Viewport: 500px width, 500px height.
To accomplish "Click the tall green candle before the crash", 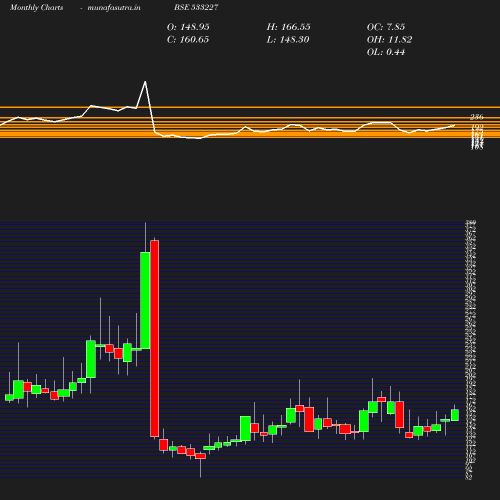I will [x=145, y=300].
